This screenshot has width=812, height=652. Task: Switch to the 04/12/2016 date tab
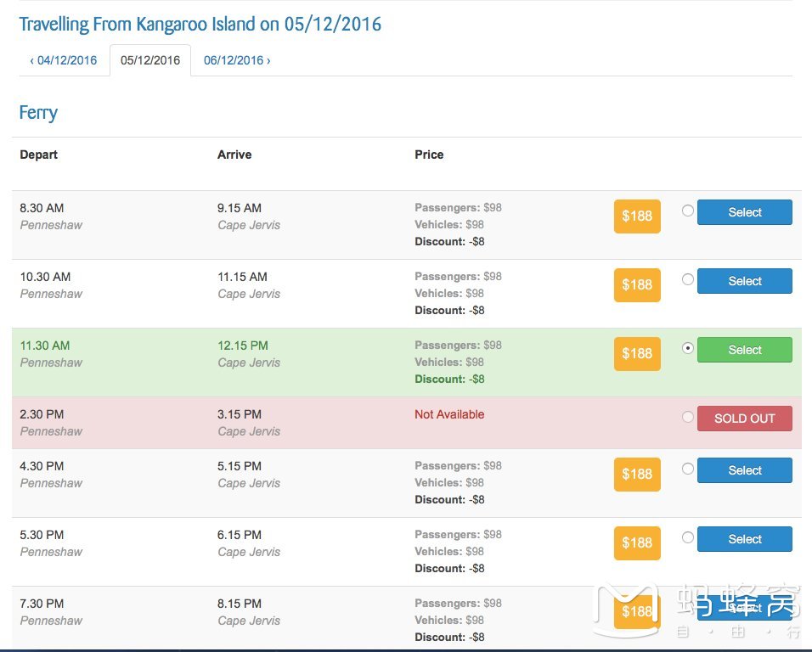[64, 60]
